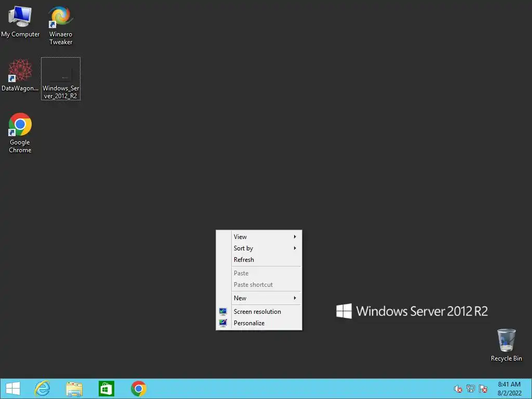
Task: Open the View submenu
Action: [259, 237]
